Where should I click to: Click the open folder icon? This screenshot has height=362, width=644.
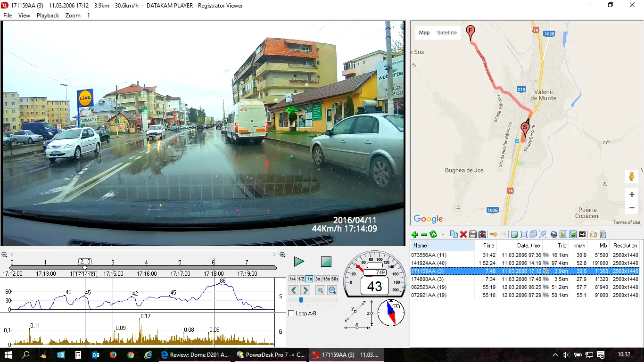pyautogui.click(x=594, y=234)
